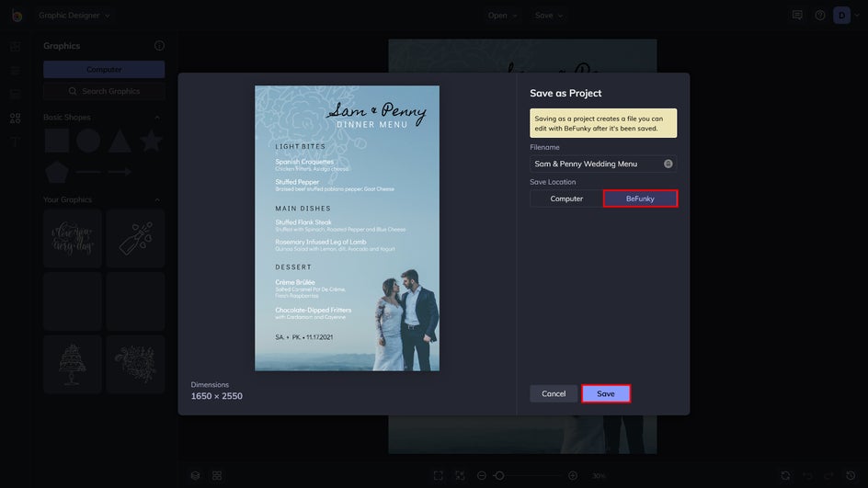868x488 pixels.
Task: Collapse the Basic Shapes section
Action: 157,118
